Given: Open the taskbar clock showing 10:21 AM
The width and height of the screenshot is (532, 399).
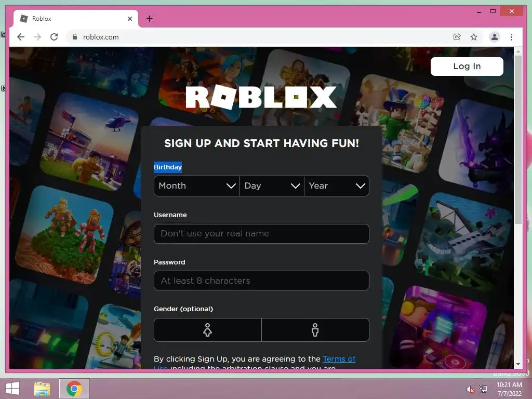Looking at the screenshot, I should click(509, 389).
